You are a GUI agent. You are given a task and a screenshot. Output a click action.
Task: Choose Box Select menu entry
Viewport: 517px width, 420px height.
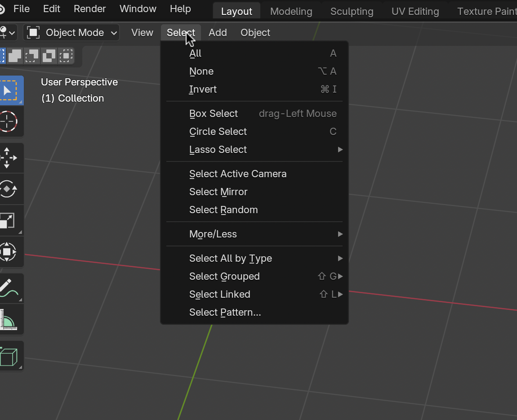pos(254,113)
